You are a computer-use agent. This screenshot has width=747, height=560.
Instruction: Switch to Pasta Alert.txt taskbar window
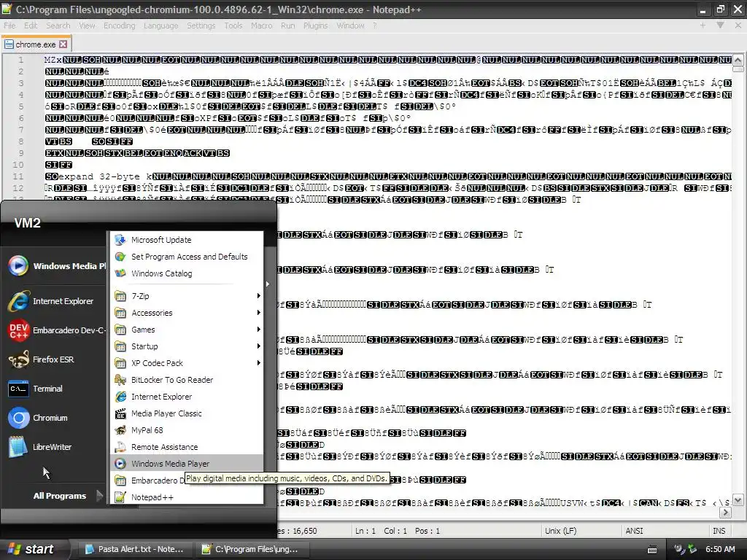click(x=136, y=549)
